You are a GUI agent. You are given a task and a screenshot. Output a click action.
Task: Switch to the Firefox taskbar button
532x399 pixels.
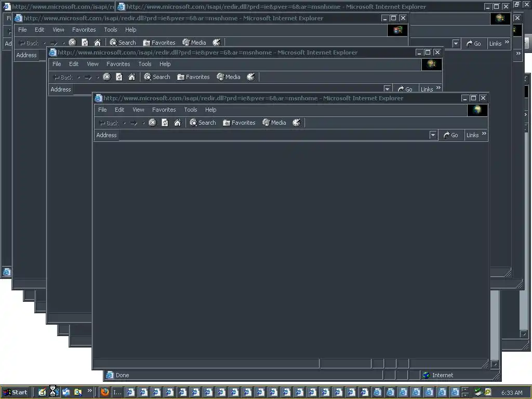point(105,392)
